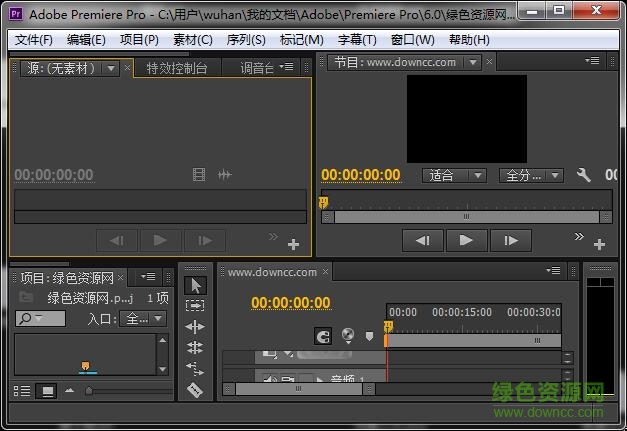
Task: Select the Rolling Edit tool
Action: click(195, 347)
